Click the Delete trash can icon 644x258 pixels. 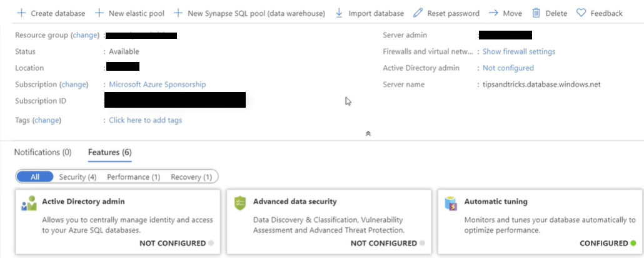tap(536, 13)
